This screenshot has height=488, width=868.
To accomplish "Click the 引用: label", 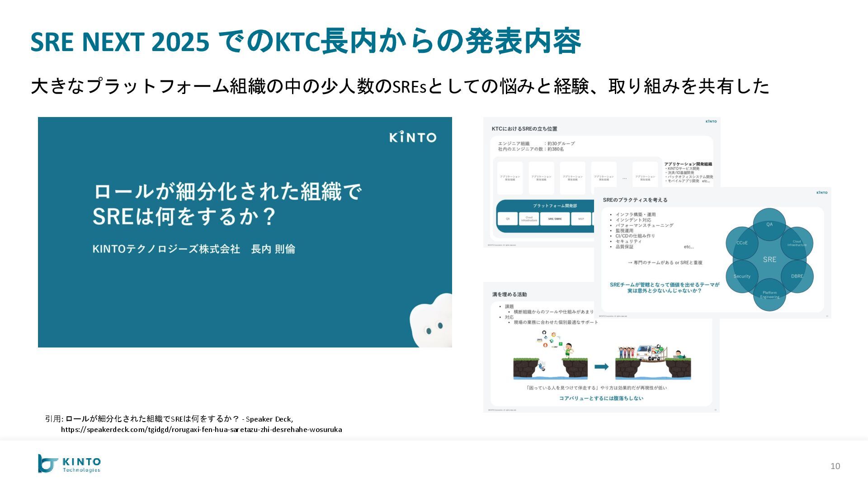I will pos(54,419).
